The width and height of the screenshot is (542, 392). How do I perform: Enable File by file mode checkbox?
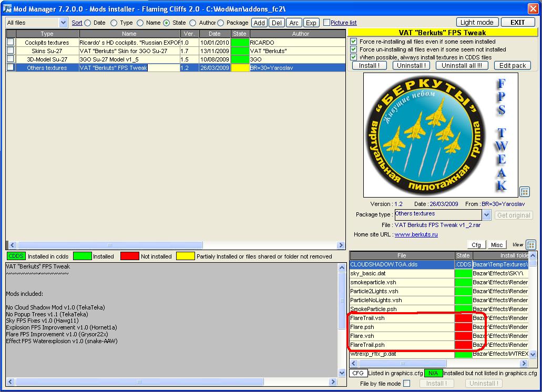(x=406, y=384)
